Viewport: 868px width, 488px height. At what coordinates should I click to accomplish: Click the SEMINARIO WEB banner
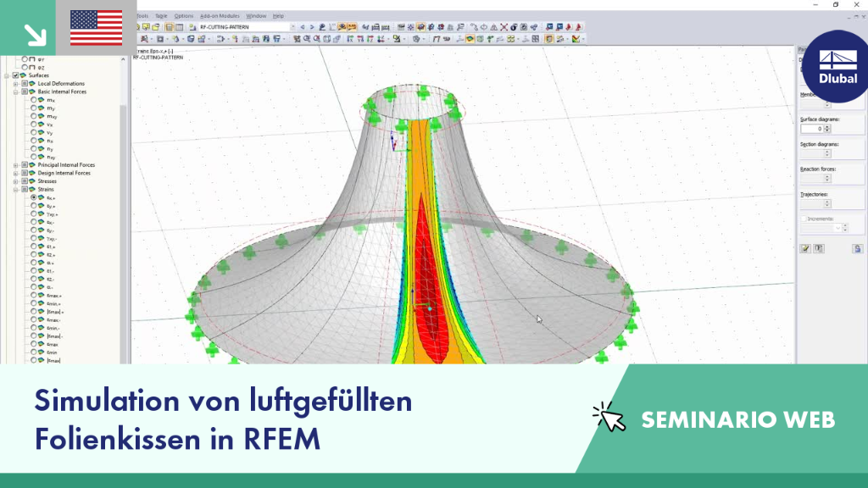tap(738, 420)
